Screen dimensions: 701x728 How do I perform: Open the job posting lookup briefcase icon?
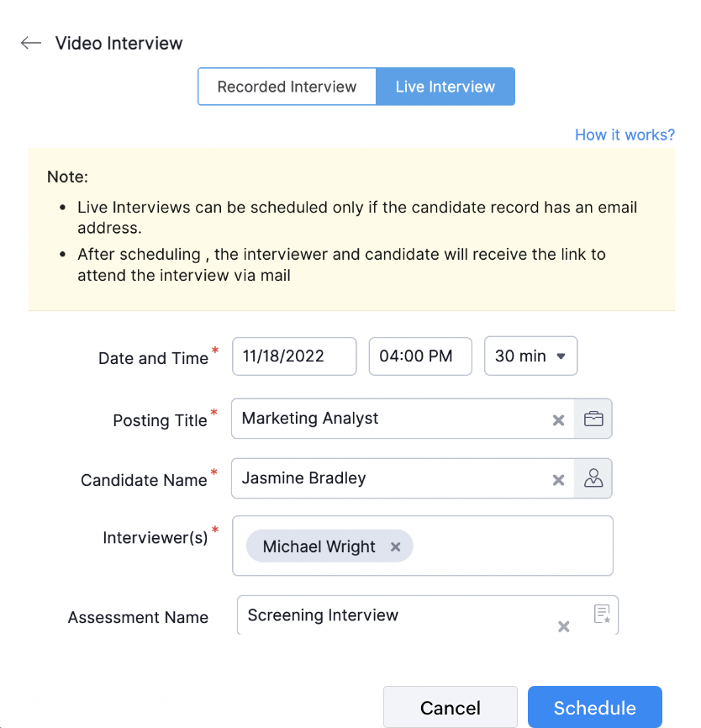coord(593,419)
